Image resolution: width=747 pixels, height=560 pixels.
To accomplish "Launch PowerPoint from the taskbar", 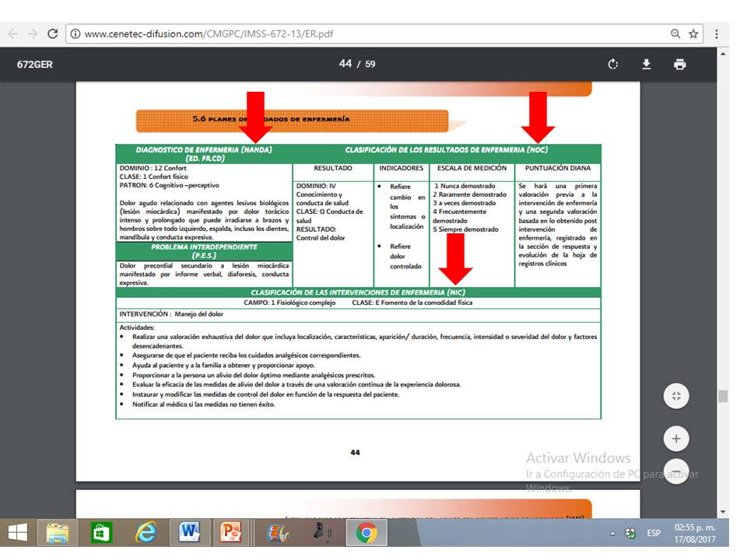I will [231, 534].
